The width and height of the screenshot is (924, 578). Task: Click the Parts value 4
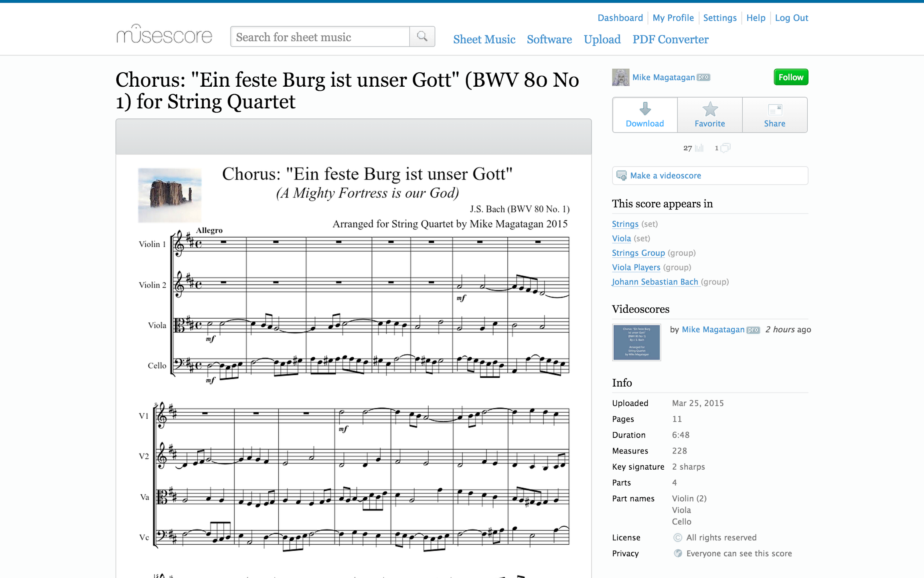click(x=675, y=482)
